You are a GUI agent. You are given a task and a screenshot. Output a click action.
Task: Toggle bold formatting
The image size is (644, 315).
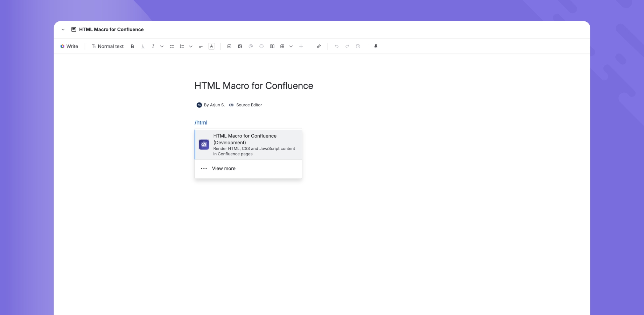(x=132, y=46)
